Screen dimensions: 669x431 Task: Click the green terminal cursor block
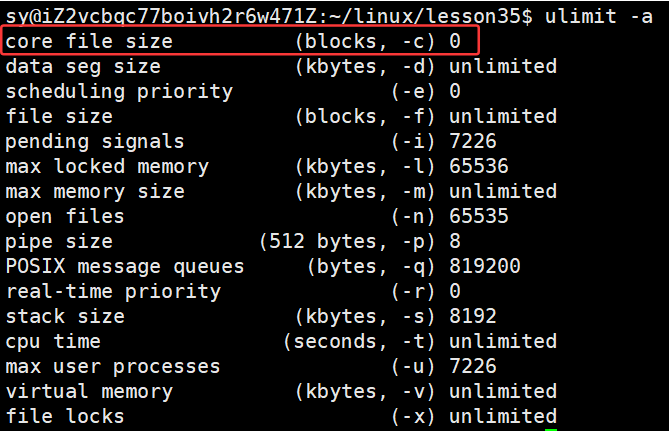551,430
